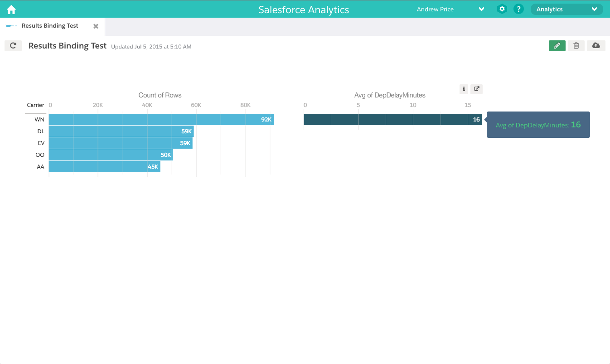Click the OO carrier label
This screenshot has height=364, width=610.
pyautogui.click(x=40, y=155)
